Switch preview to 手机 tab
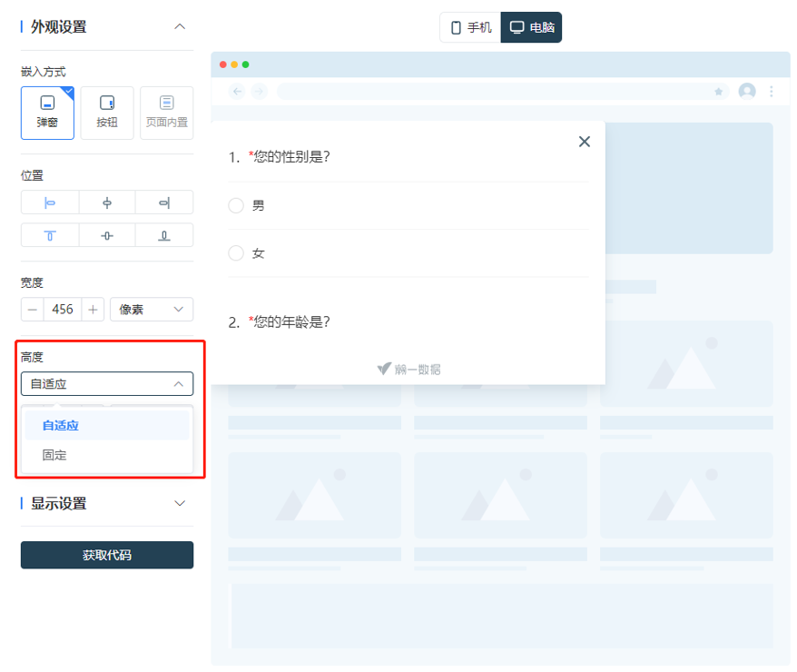Screen dimensions: 797x672 coord(471,27)
